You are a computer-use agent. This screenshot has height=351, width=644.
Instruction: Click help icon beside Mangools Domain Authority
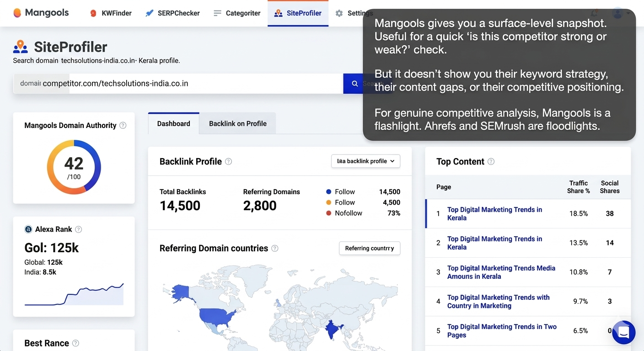point(123,125)
